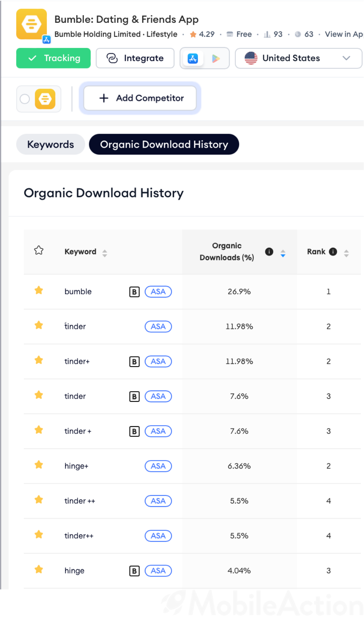Click the bumble keyword text
The height and width of the screenshot is (617, 364).
click(78, 292)
